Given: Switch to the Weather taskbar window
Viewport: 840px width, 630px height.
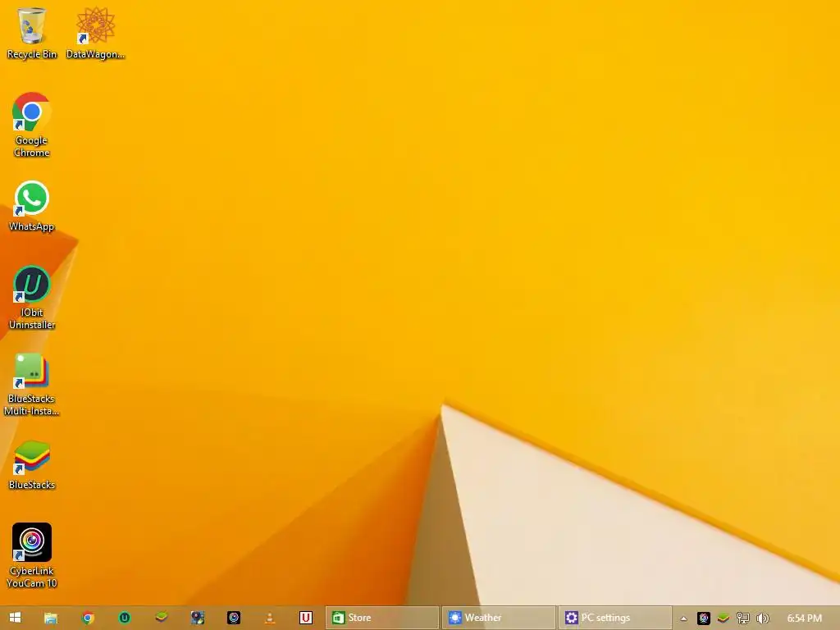Looking at the screenshot, I should (x=498, y=618).
